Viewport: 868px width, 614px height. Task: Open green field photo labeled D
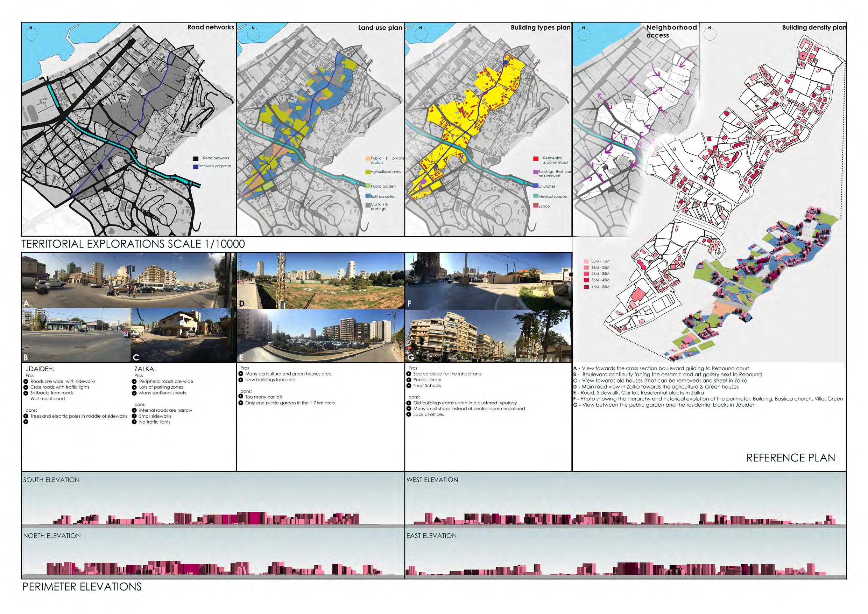point(320,280)
